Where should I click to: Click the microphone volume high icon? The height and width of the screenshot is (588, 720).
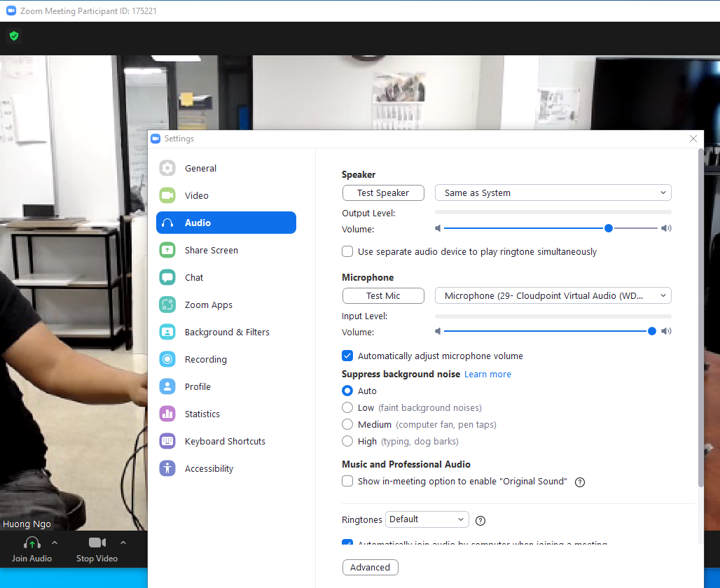pos(666,331)
